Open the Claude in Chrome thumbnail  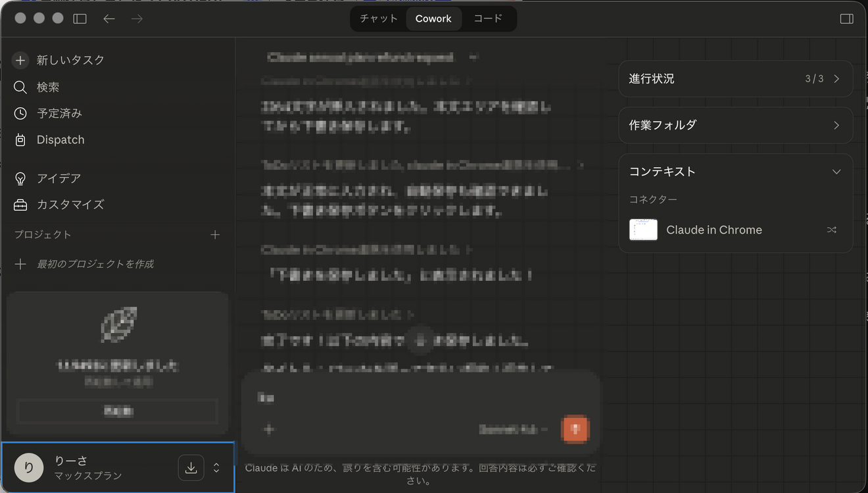point(643,230)
